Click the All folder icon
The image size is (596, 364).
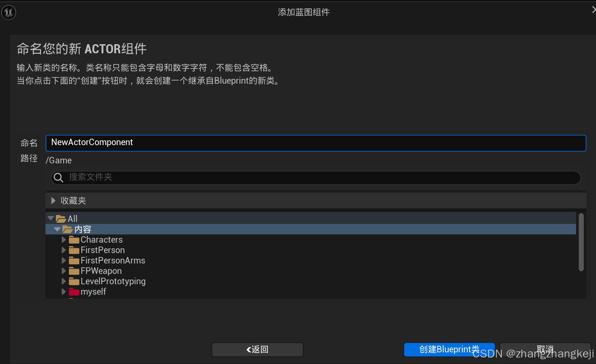click(x=61, y=219)
